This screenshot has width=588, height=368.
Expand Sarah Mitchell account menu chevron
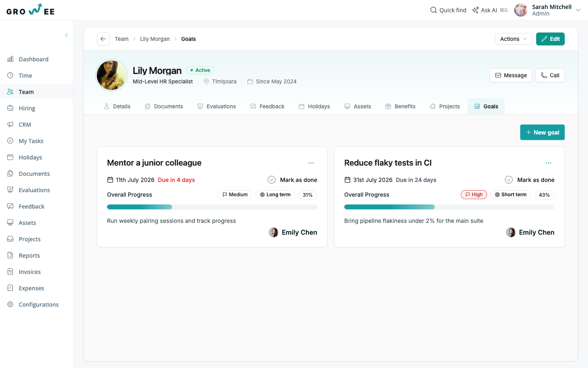(x=578, y=10)
